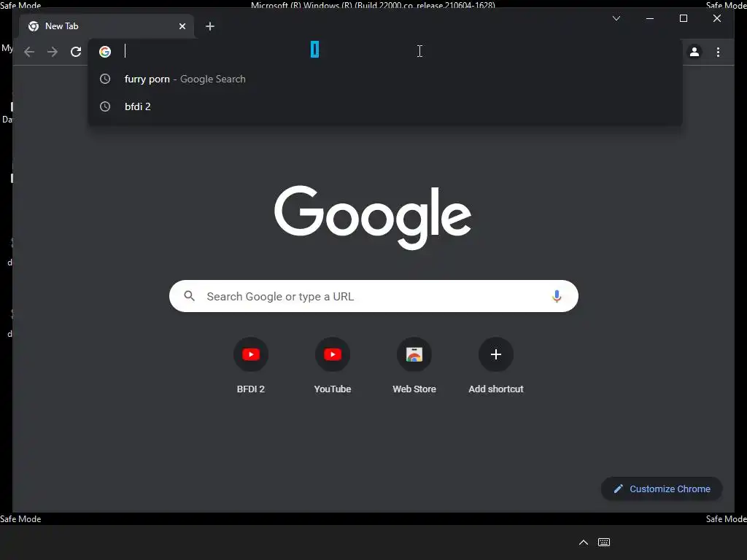747x560 pixels.
Task: Click the Google logo
Action: 373,217
